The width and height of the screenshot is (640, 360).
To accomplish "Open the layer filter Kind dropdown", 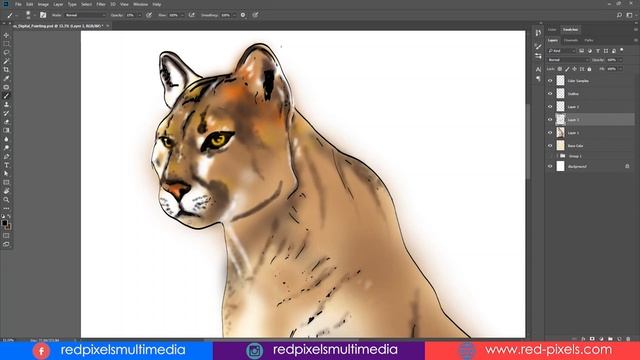I will pyautogui.click(x=562, y=51).
